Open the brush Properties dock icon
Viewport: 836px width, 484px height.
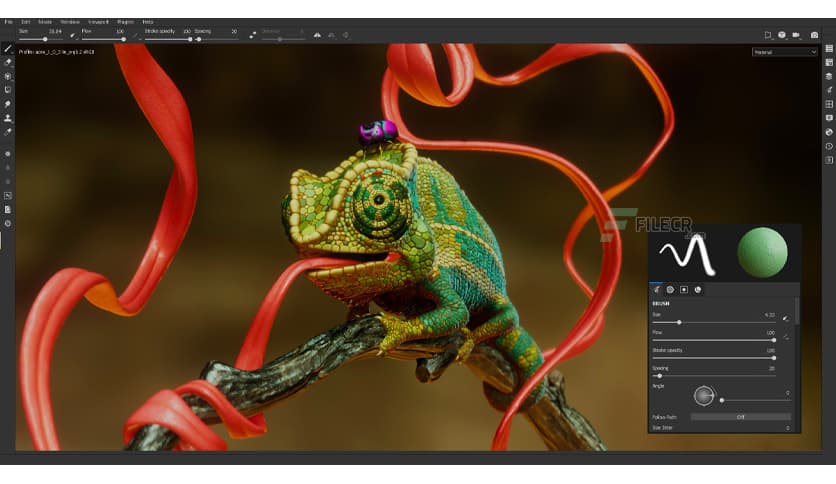[829, 90]
